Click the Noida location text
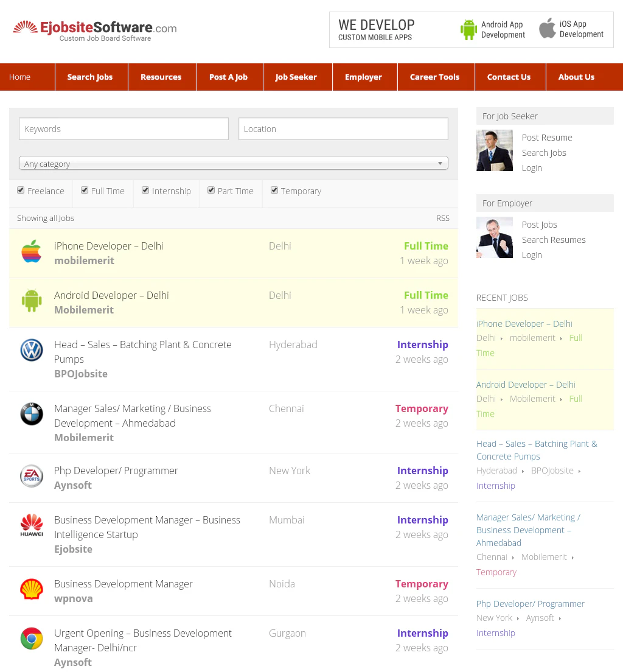 tap(282, 584)
